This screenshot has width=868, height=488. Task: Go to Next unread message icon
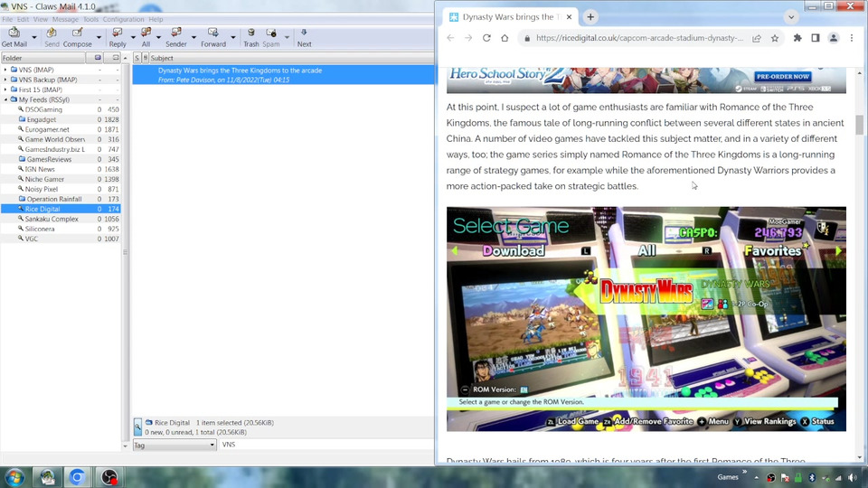tap(304, 36)
